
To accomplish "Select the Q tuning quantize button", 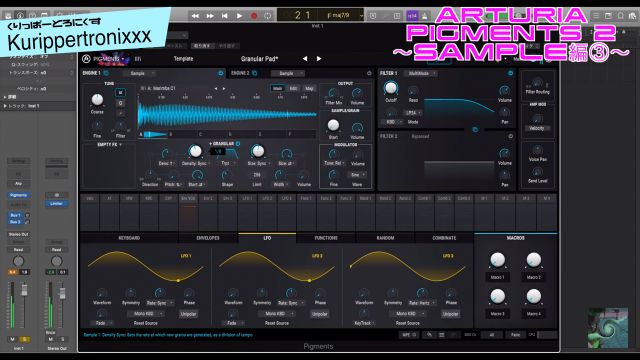I will point(120,103).
